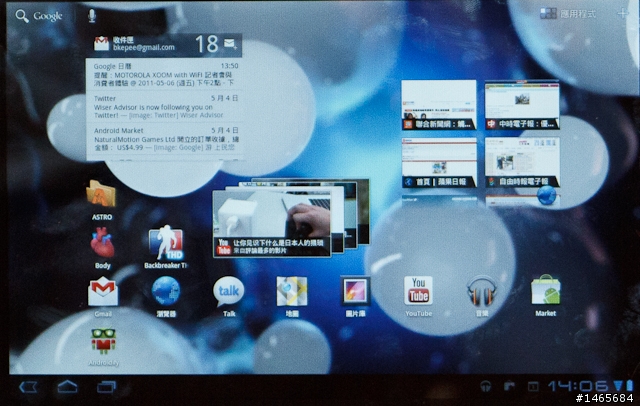The height and width of the screenshot is (406, 640).
Task: Open the Recent apps button
Action: 106,387
